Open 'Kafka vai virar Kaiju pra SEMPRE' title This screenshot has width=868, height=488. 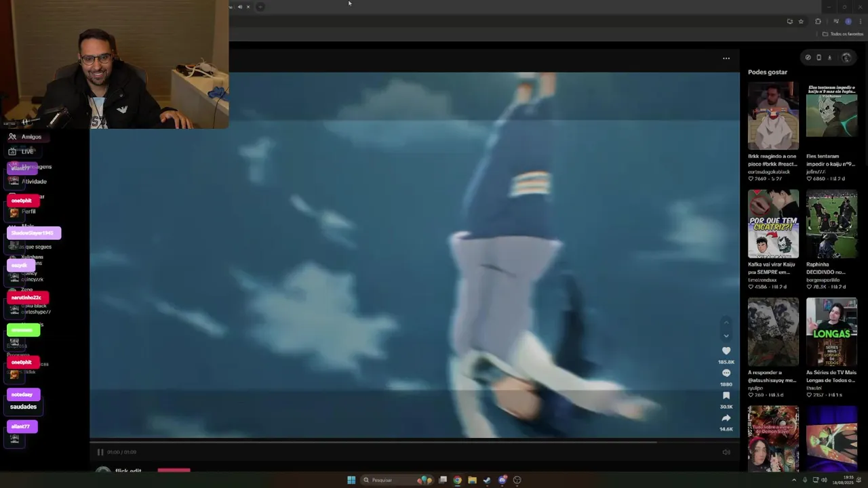click(x=772, y=268)
